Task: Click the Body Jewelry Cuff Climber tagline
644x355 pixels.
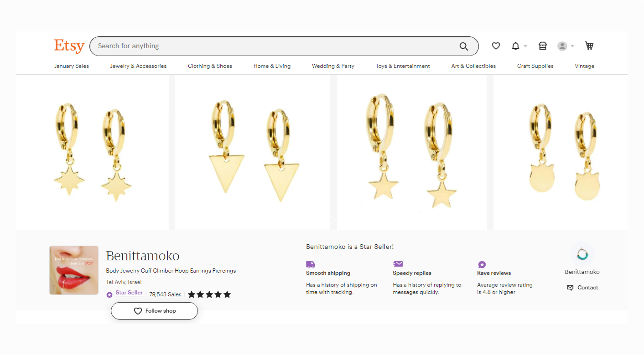Action: (171, 271)
